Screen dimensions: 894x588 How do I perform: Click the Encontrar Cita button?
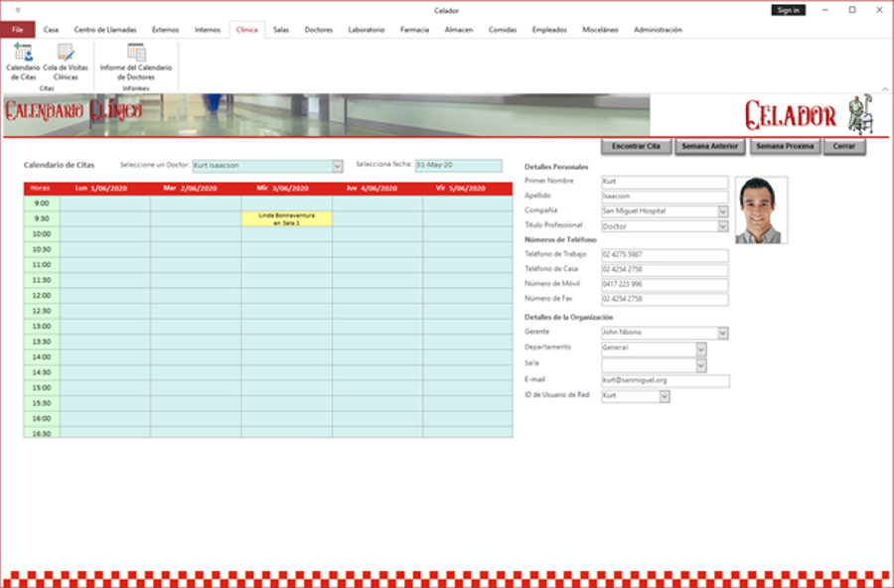click(635, 146)
